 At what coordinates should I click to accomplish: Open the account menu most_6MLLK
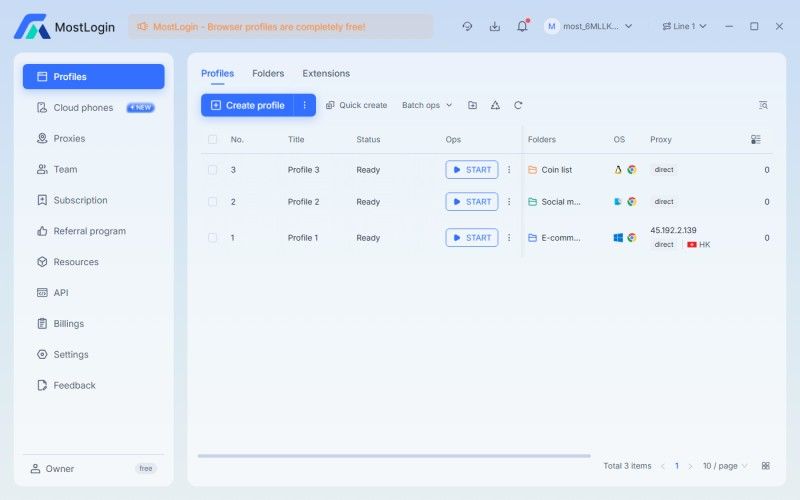tap(589, 26)
